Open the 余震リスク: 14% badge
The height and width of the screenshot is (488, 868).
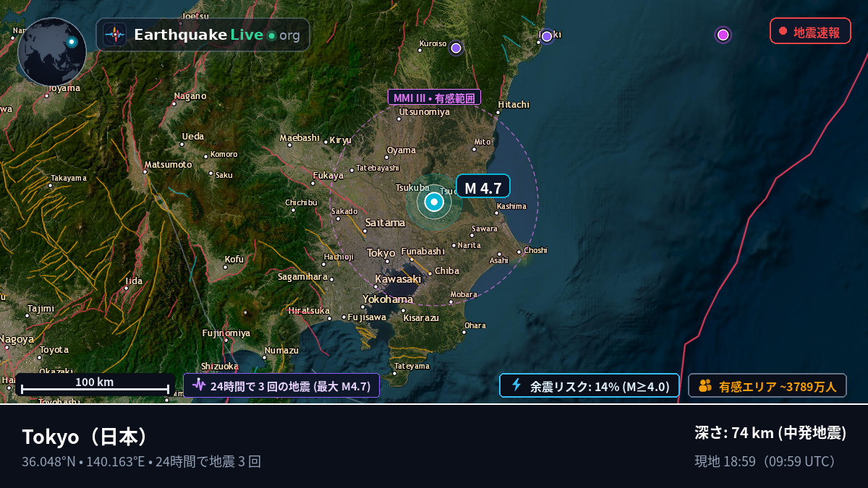[590, 386]
